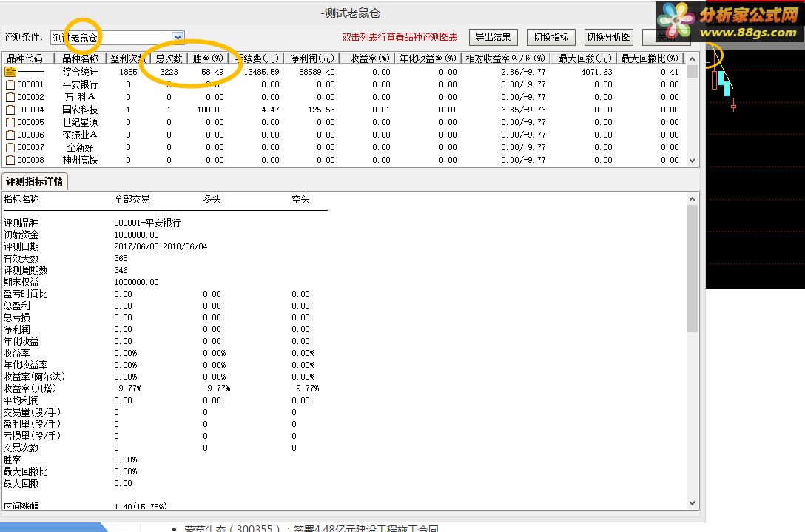Click the 收益率(贝塔) indicator row label
Image resolution: width=805 pixels, height=532 pixels.
(x=30, y=388)
